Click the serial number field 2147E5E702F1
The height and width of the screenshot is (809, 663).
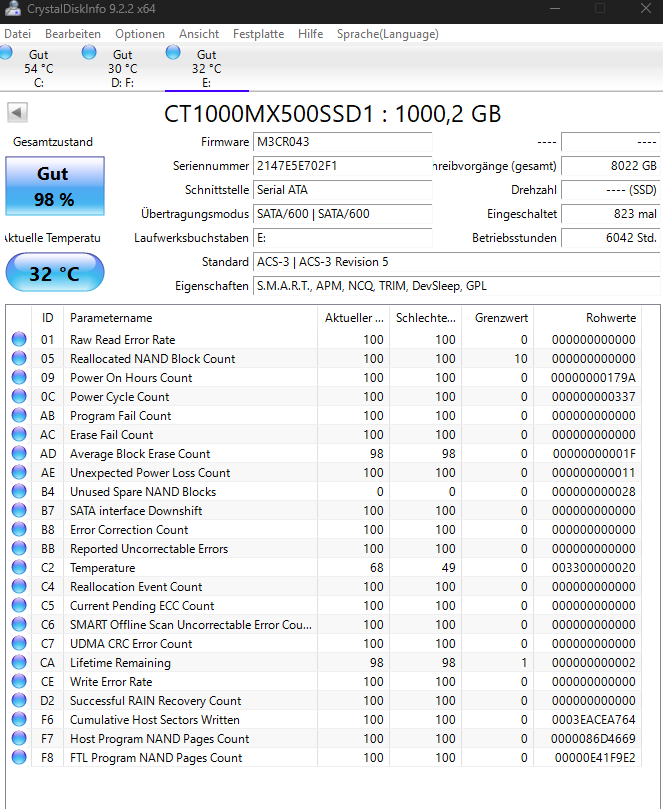[x=343, y=166]
